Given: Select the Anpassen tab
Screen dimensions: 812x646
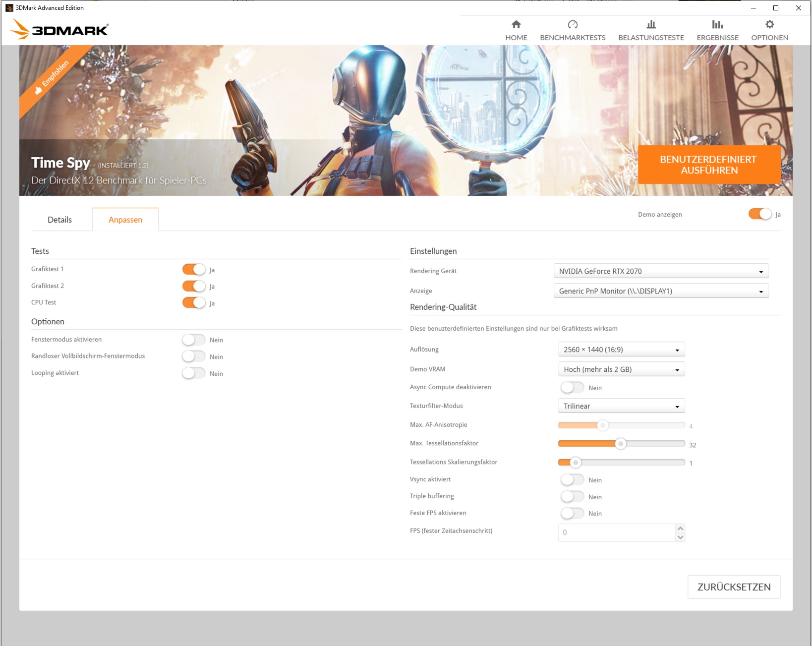Looking at the screenshot, I should [125, 220].
